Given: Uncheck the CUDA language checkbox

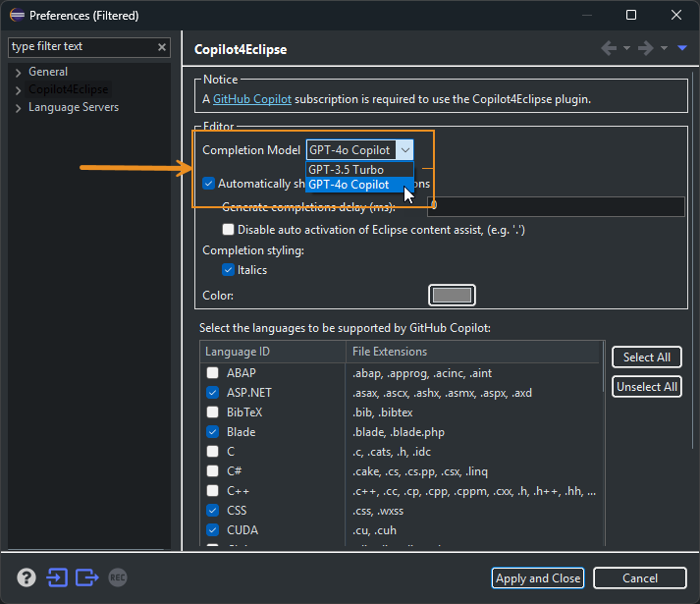Looking at the screenshot, I should (x=212, y=529).
